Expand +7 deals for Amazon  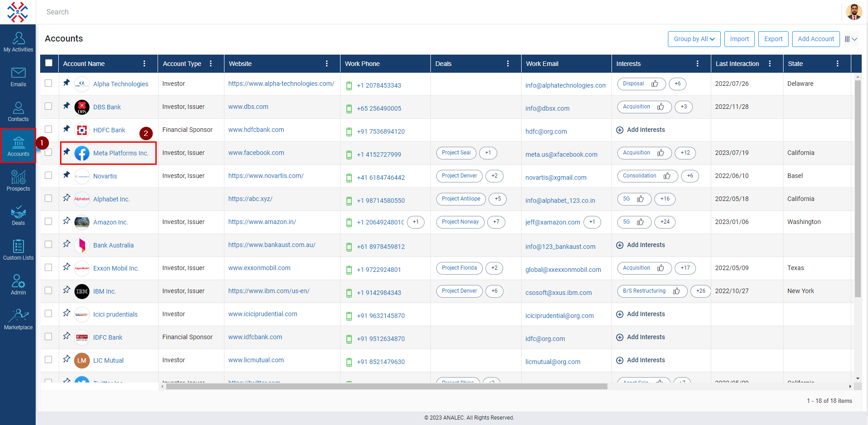tap(496, 222)
